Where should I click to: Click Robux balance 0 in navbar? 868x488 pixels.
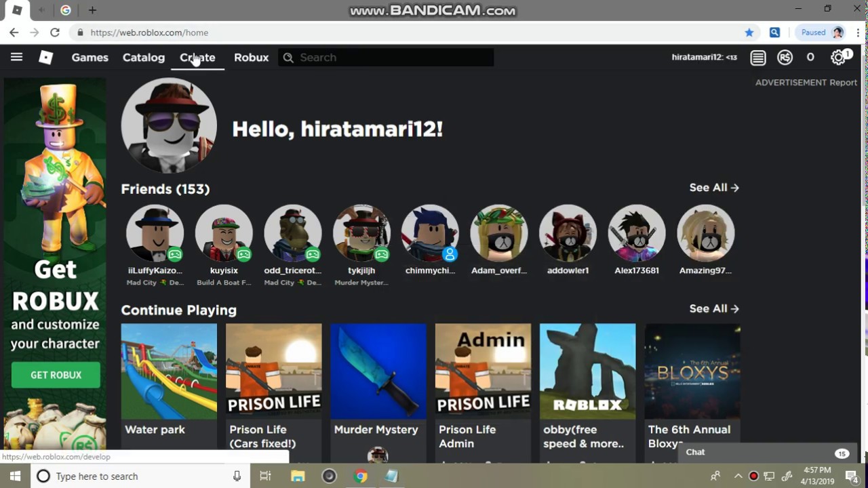pos(810,58)
